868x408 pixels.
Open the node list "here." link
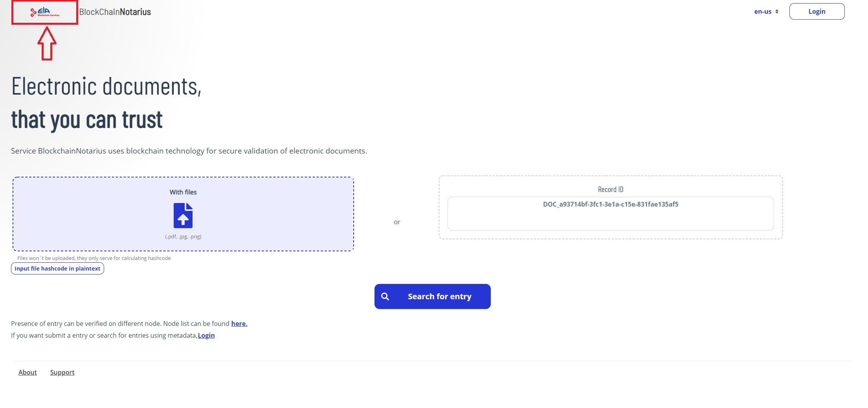239,324
